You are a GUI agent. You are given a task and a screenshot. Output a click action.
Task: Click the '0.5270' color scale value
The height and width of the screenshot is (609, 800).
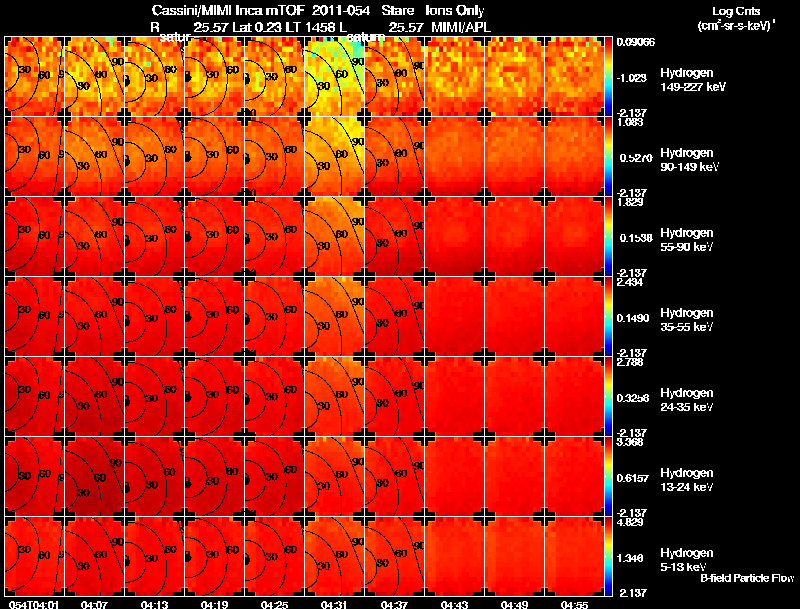click(636, 158)
